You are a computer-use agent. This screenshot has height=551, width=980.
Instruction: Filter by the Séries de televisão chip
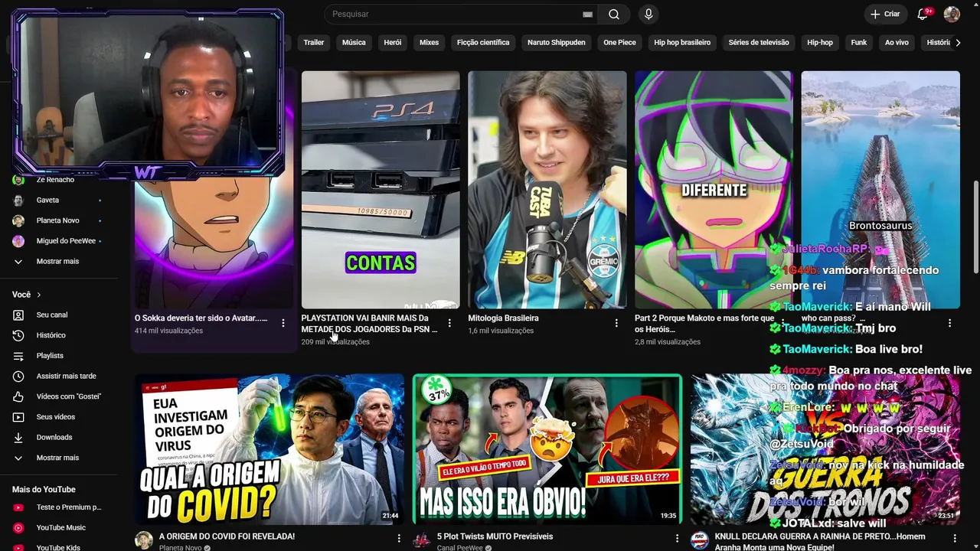[x=759, y=43]
